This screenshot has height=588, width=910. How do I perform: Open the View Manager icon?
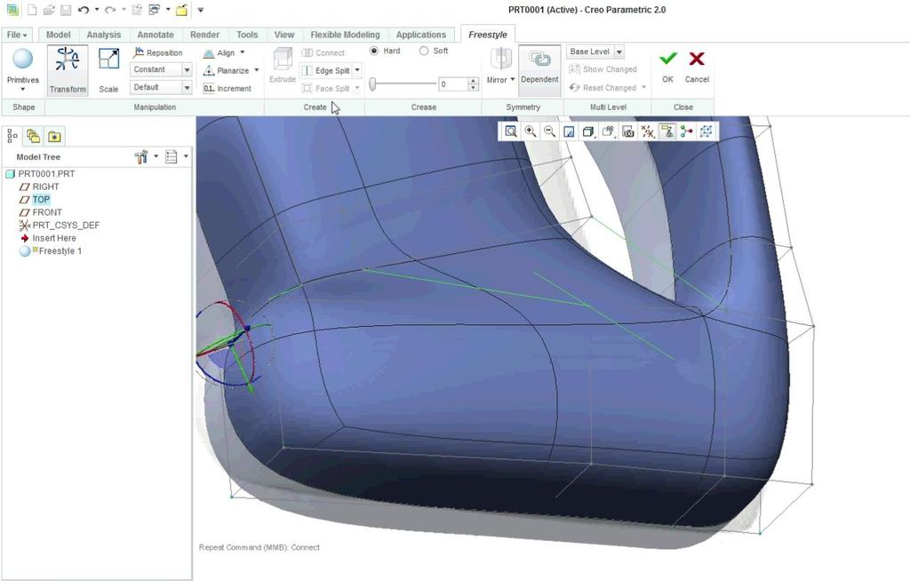pyautogui.click(x=628, y=131)
